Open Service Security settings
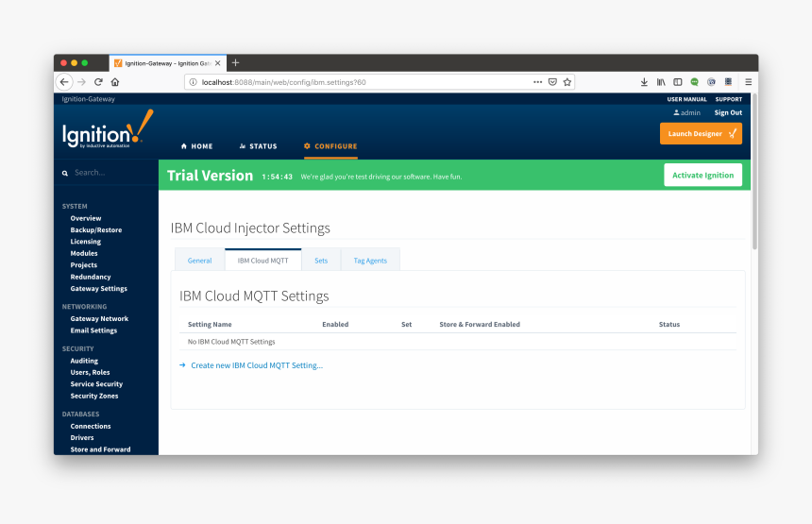The width and height of the screenshot is (812, 524). click(x=97, y=384)
